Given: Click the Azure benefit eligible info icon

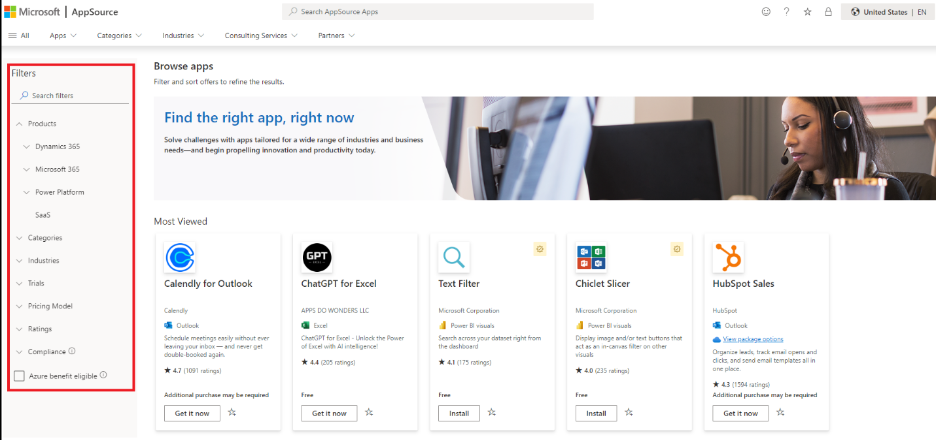Looking at the screenshot, I should point(103,375).
